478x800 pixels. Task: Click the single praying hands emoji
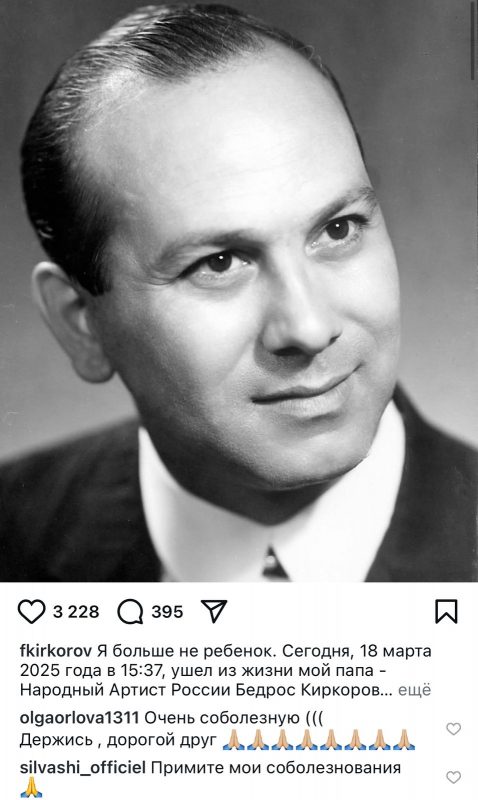pyautogui.click(x=31, y=788)
